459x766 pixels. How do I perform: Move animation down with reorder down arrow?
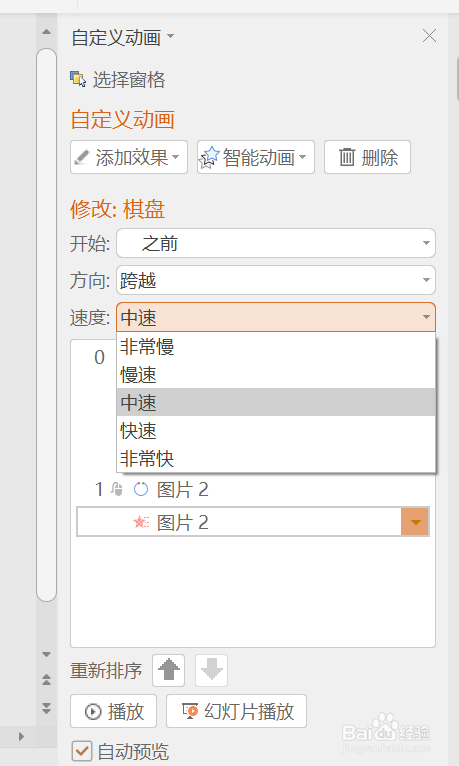pos(211,670)
